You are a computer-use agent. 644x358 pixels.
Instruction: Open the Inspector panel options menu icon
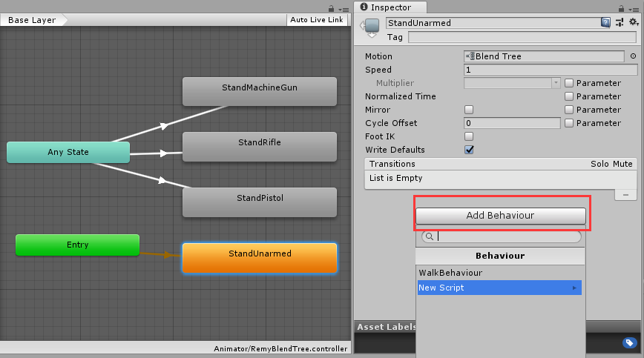tap(634, 10)
